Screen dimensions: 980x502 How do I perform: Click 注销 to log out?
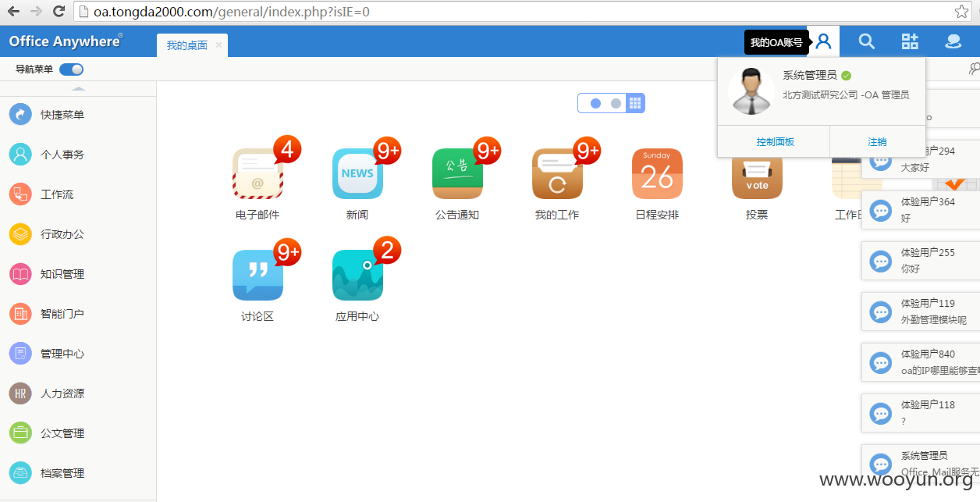[x=877, y=142]
